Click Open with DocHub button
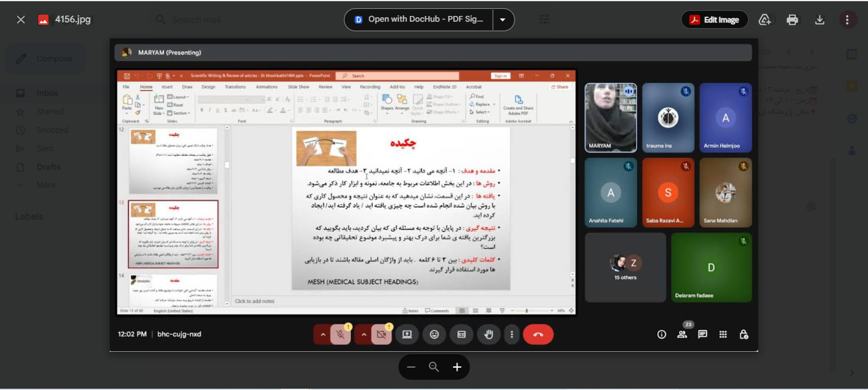 [419, 20]
